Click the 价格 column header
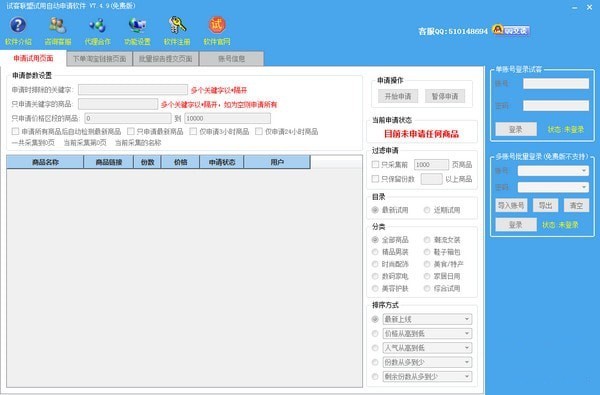 (x=181, y=162)
